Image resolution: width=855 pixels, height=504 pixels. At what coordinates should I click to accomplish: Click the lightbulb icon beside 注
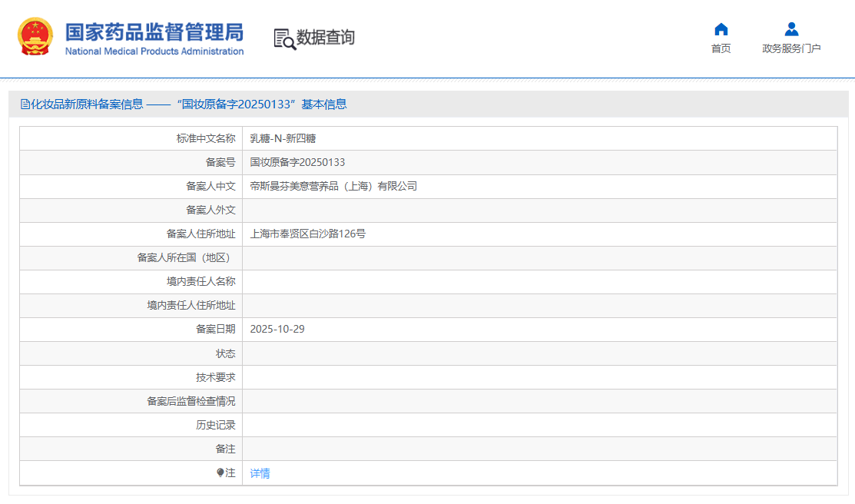tap(220, 473)
